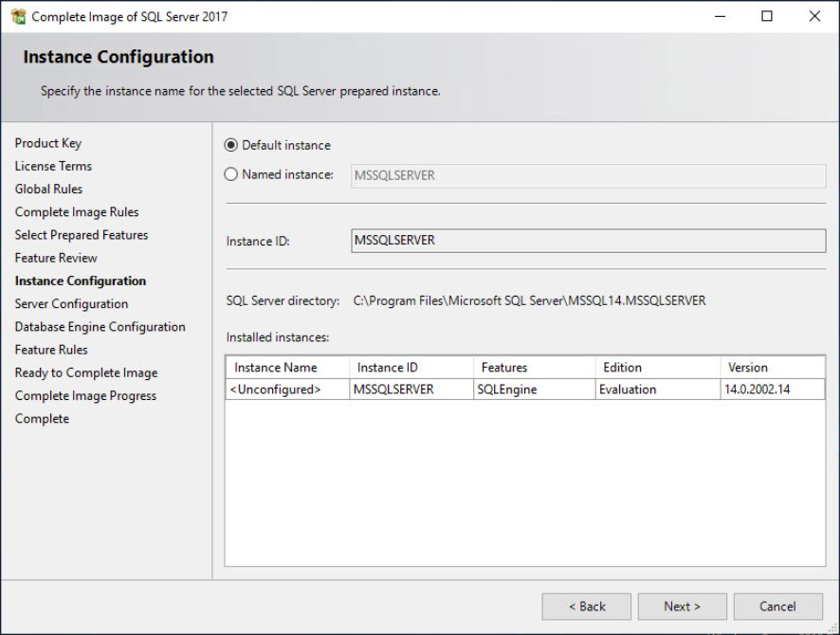Cancel the SQL Server setup
The height and width of the screenshot is (635, 840).
[x=777, y=606]
